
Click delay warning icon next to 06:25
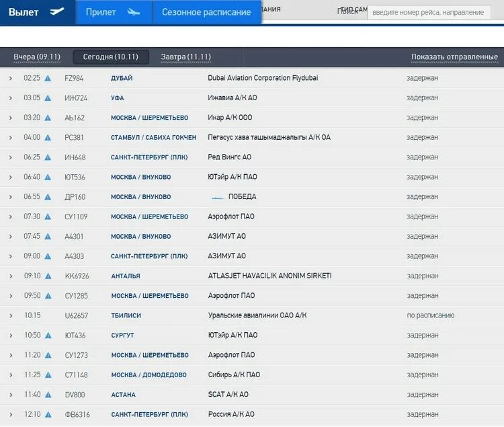pos(48,157)
